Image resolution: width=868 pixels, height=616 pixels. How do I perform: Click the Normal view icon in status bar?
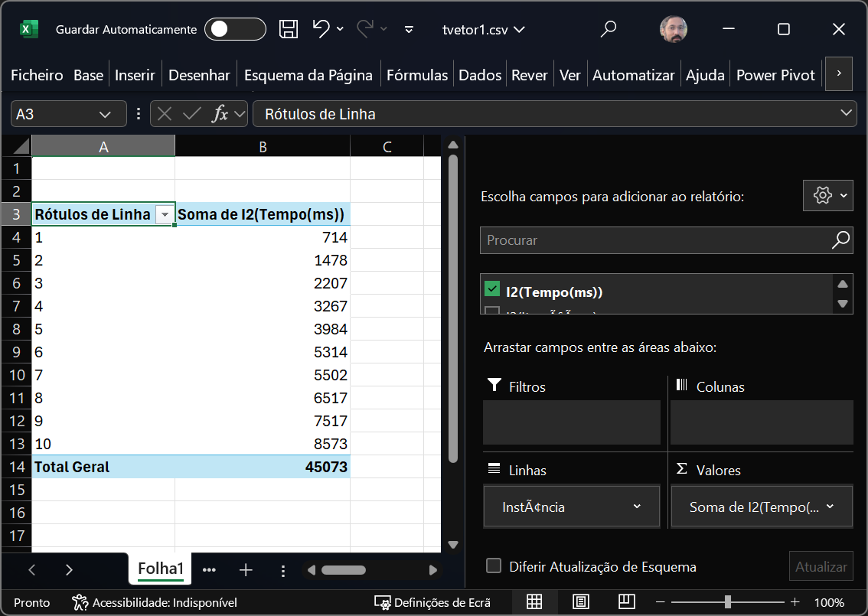coord(534,601)
